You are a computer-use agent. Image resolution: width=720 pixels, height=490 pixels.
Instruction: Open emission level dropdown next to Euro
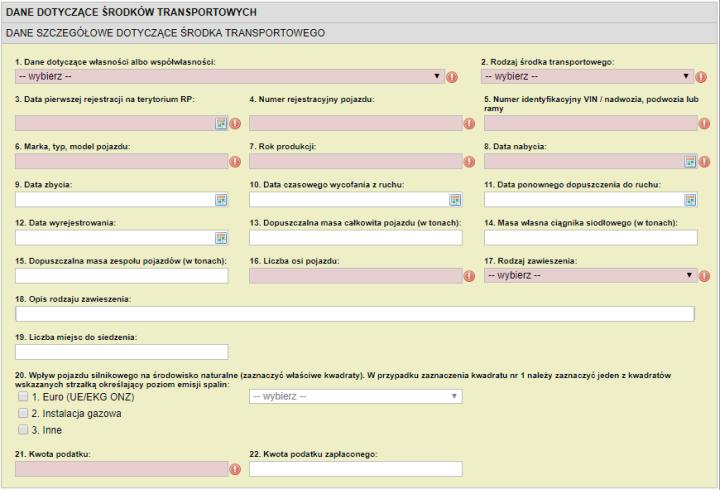tap(355, 397)
